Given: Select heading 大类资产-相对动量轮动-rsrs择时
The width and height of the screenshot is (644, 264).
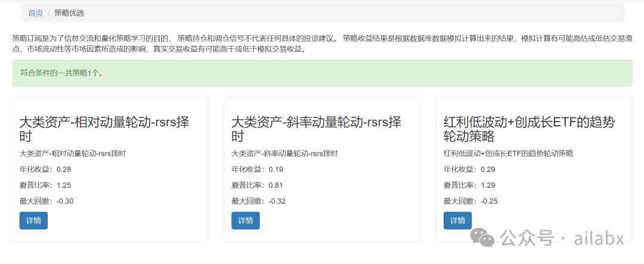Looking at the screenshot, I should click(x=105, y=129).
